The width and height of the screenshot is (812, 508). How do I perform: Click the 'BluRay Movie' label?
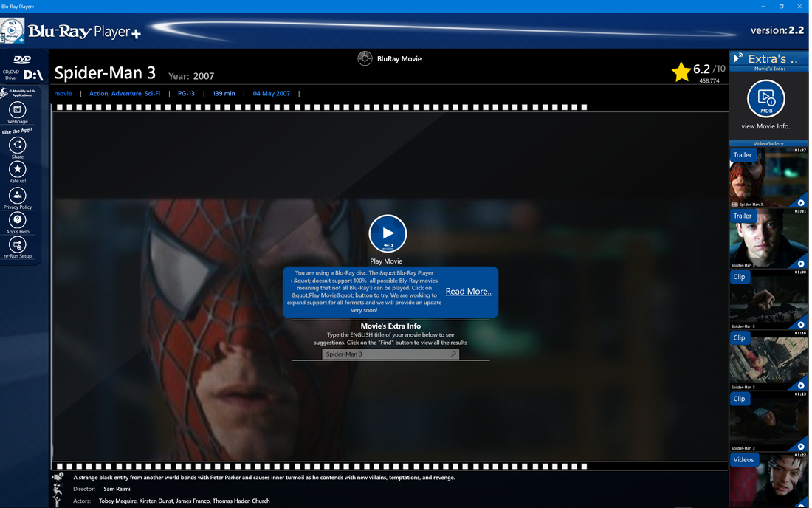point(399,59)
